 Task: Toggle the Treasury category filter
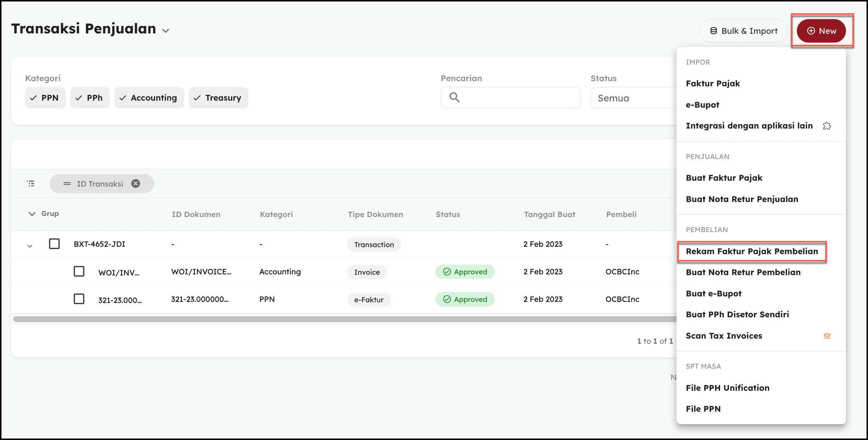[x=219, y=98]
